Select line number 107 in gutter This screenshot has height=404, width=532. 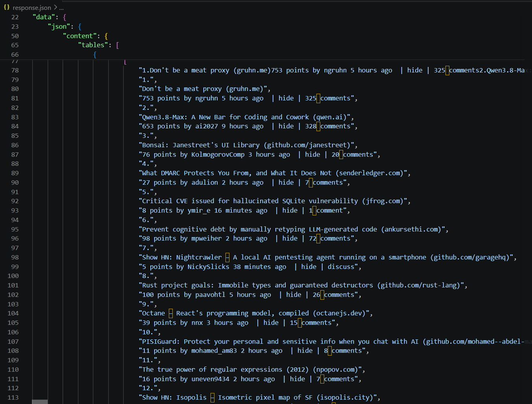(13, 342)
